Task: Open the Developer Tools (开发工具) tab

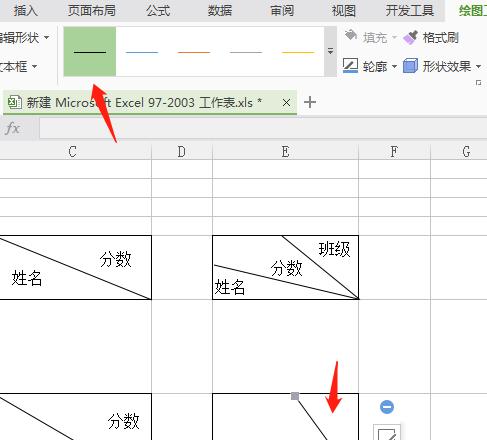Action: (410, 10)
